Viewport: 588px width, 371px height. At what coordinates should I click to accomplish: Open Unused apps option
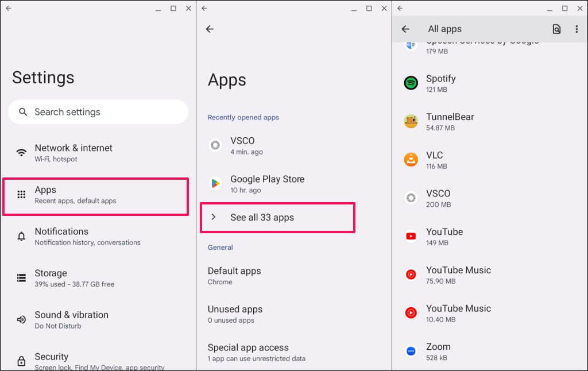tap(293, 314)
